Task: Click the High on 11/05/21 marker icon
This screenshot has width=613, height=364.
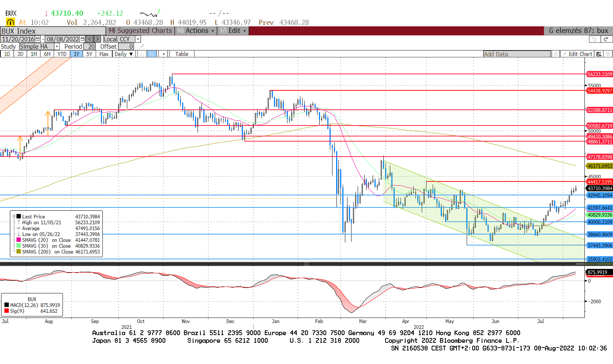Action: pyautogui.click(x=19, y=222)
